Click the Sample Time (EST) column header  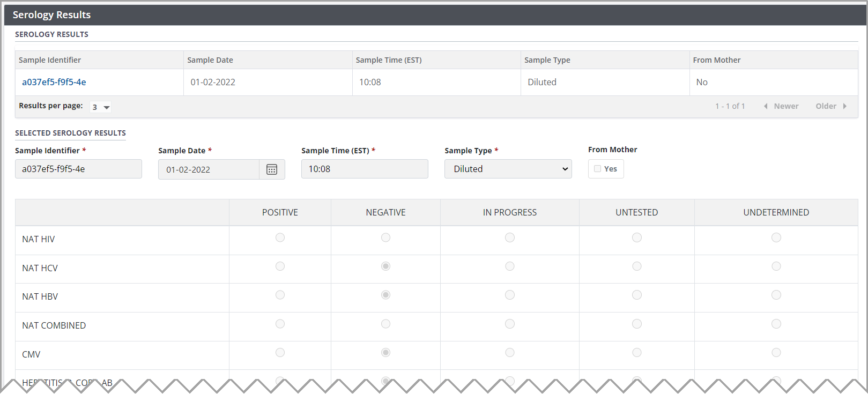pyautogui.click(x=436, y=60)
